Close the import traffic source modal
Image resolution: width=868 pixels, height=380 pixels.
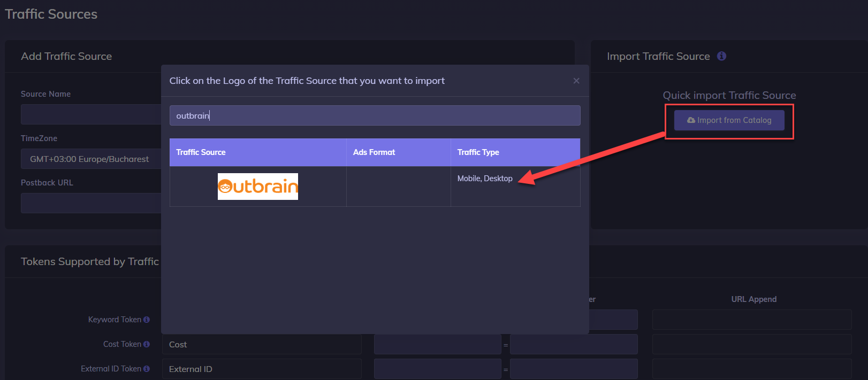point(576,81)
